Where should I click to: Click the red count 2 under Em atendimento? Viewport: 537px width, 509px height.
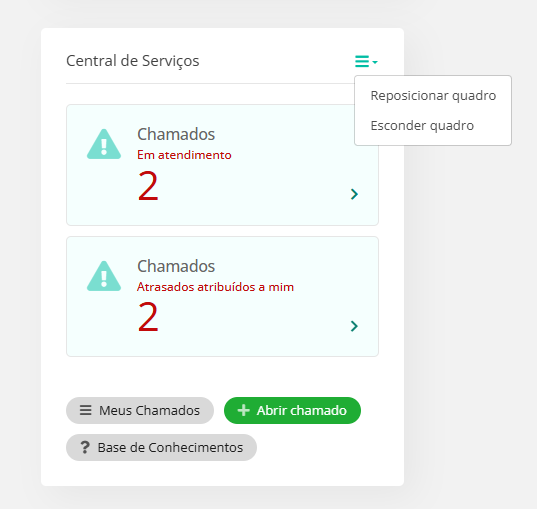point(148,186)
